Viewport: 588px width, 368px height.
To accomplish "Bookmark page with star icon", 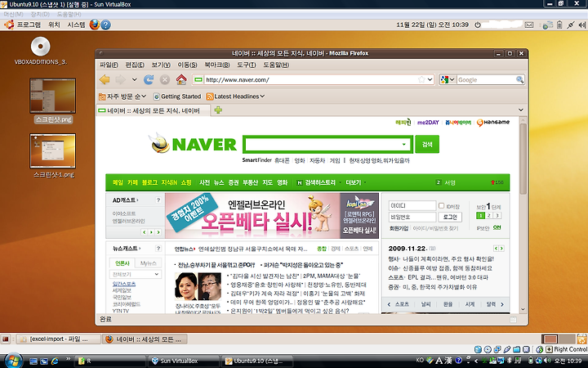I will pos(421,79).
